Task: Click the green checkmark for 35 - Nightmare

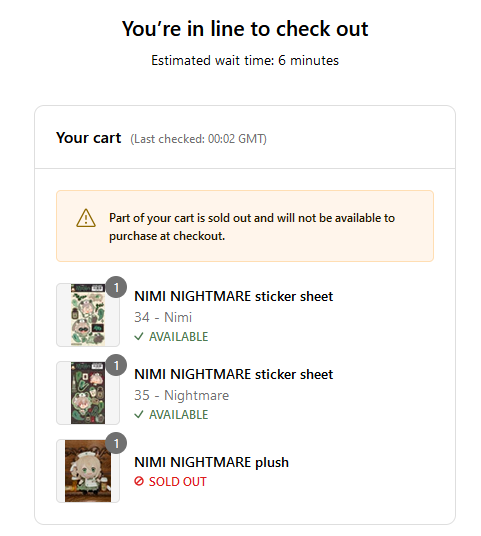Action: coord(139,415)
